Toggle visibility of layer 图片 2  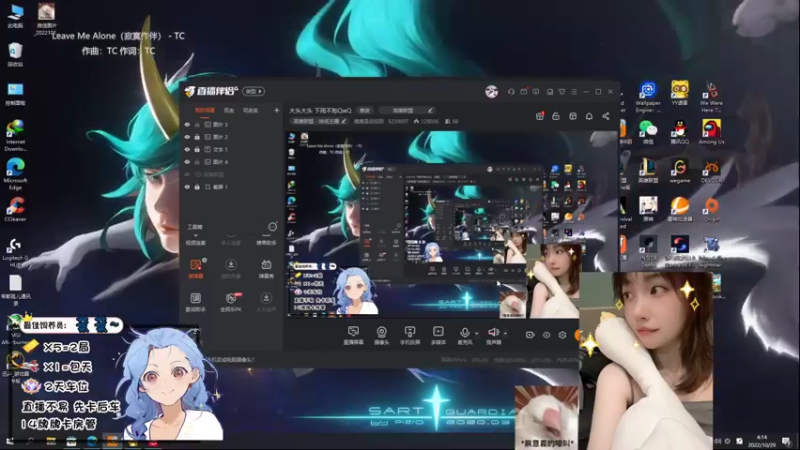point(187,137)
